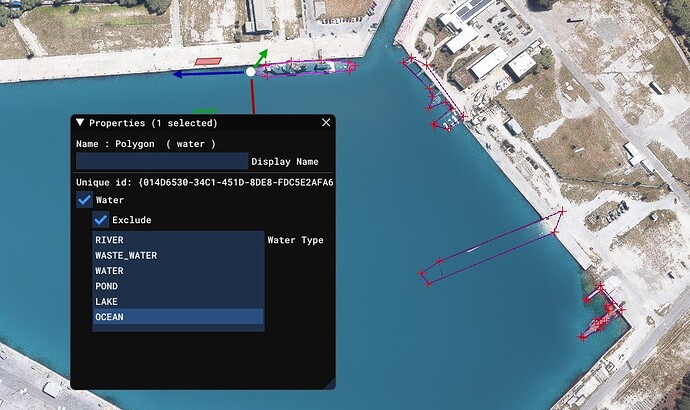
Task: Select POND water type
Action: 178,286
